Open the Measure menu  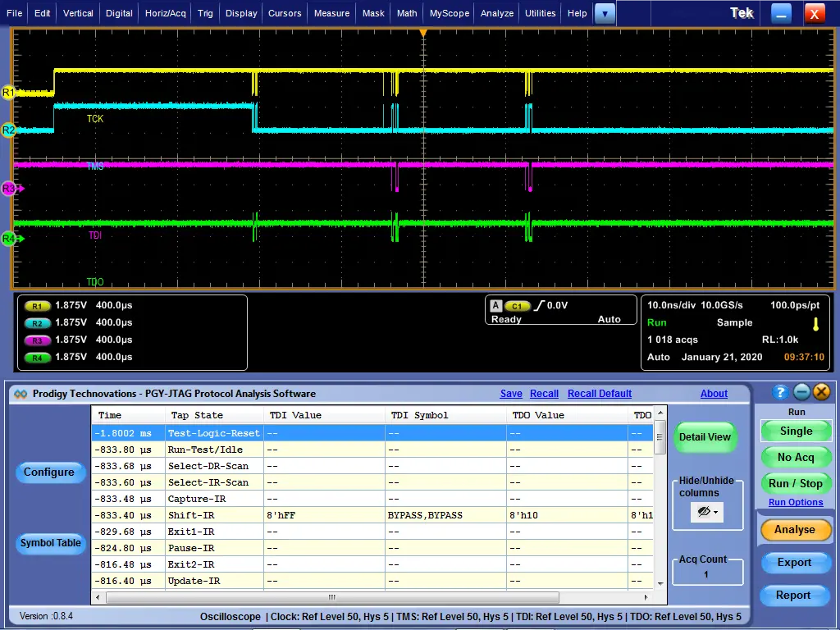(x=331, y=13)
